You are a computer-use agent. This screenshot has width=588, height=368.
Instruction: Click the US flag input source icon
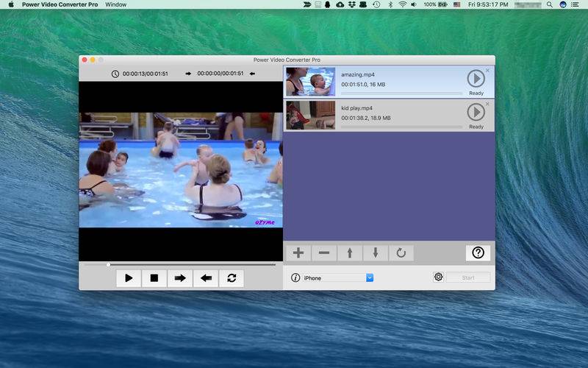click(456, 4)
